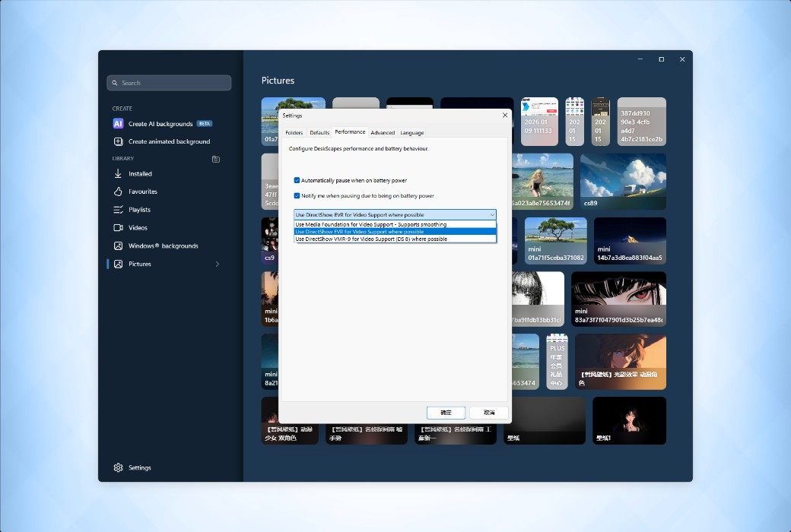The width and height of the screenshot is (791, 532).
Task: Open the Playlists section label
Action: click(x=139, y=210)
